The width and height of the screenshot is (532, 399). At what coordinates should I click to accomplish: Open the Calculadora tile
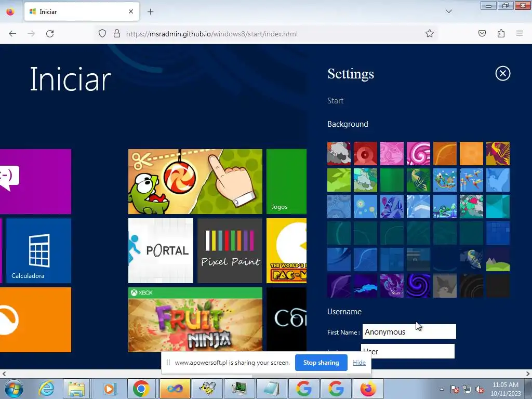(38, 250)
